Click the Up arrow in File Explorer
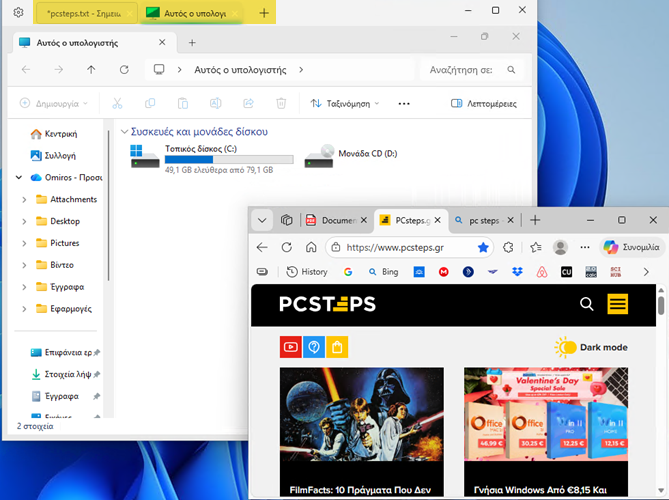 coord(91,70)
